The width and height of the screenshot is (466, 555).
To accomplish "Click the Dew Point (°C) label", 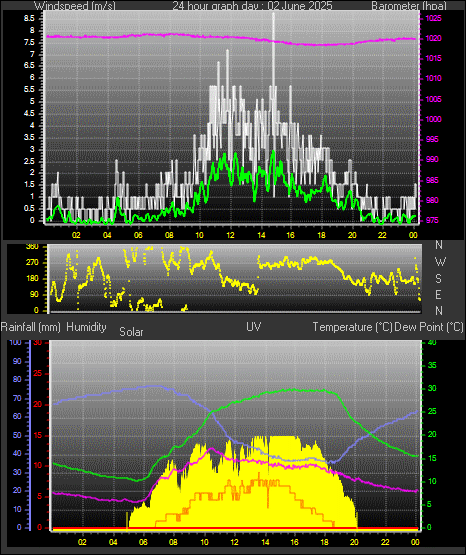I will coord(429,327).
